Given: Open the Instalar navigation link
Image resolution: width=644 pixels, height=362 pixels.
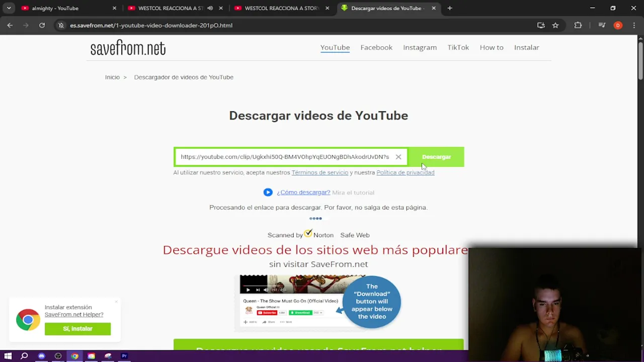Looking at the screenshot, I should click(526, 47).
